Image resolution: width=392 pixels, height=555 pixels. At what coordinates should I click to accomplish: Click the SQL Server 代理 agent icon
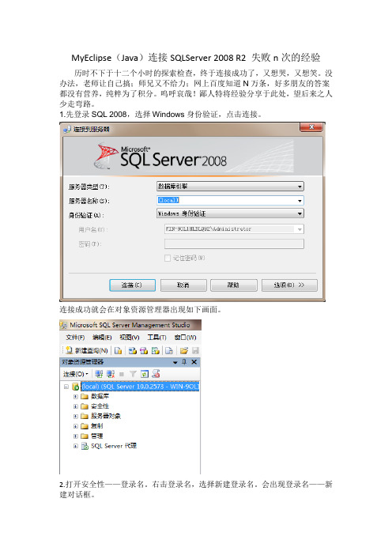coord(85,446)
